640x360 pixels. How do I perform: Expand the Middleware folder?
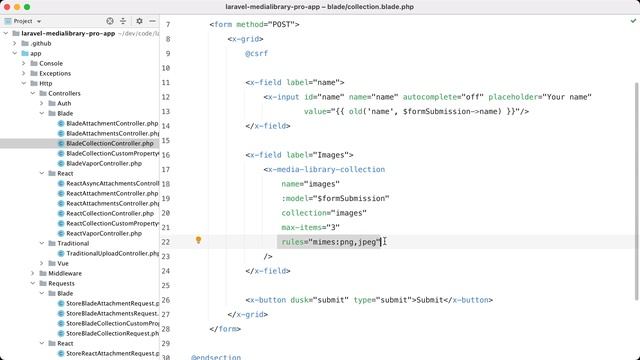click(x=33, y=273)
